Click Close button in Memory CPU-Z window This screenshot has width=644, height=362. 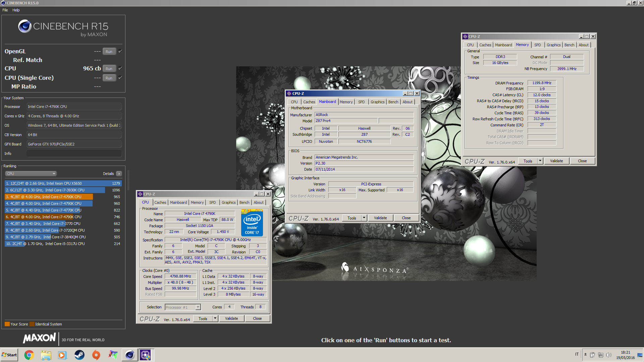coord(582,161)
